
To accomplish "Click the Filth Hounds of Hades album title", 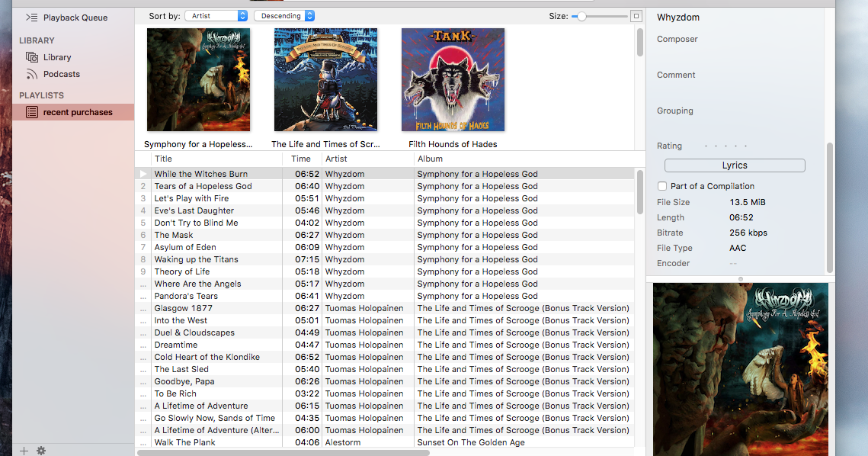I will coord(453,144).
